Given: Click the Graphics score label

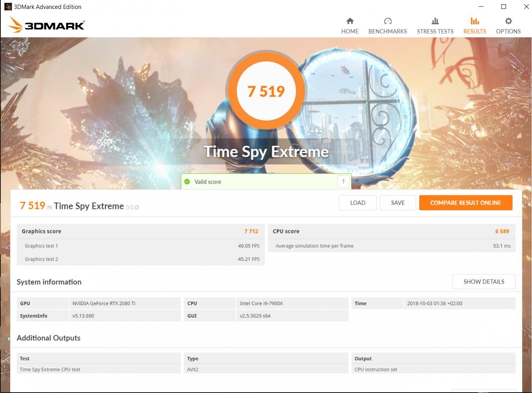Looking at the screenshot, I should tap(41, 231).
